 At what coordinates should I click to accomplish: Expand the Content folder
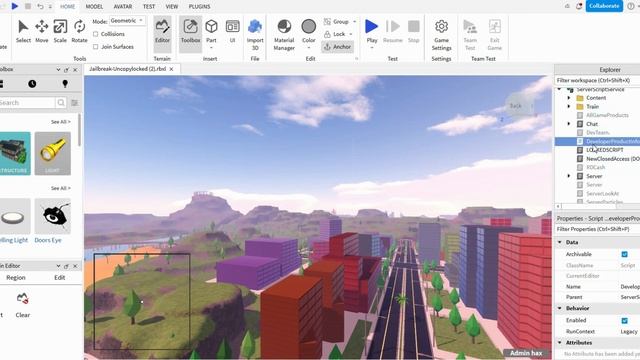(569, 98)
